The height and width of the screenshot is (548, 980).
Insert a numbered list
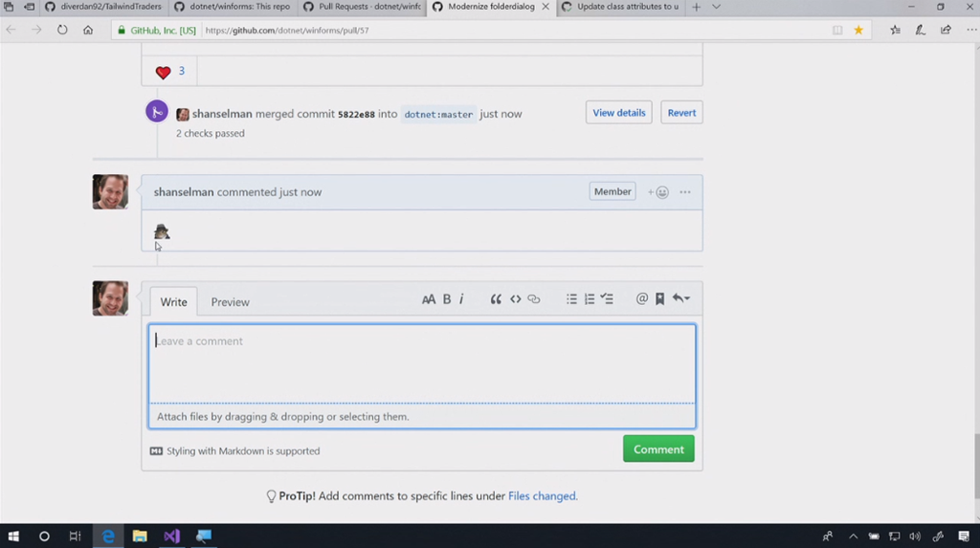[x=589, y=299]
